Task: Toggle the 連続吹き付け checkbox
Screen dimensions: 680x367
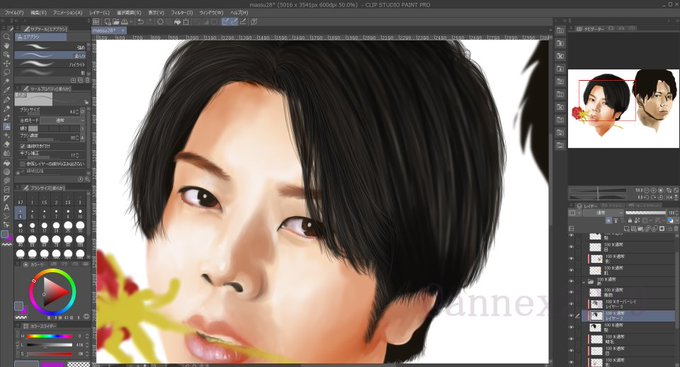Action: click(x=22, y=146)
